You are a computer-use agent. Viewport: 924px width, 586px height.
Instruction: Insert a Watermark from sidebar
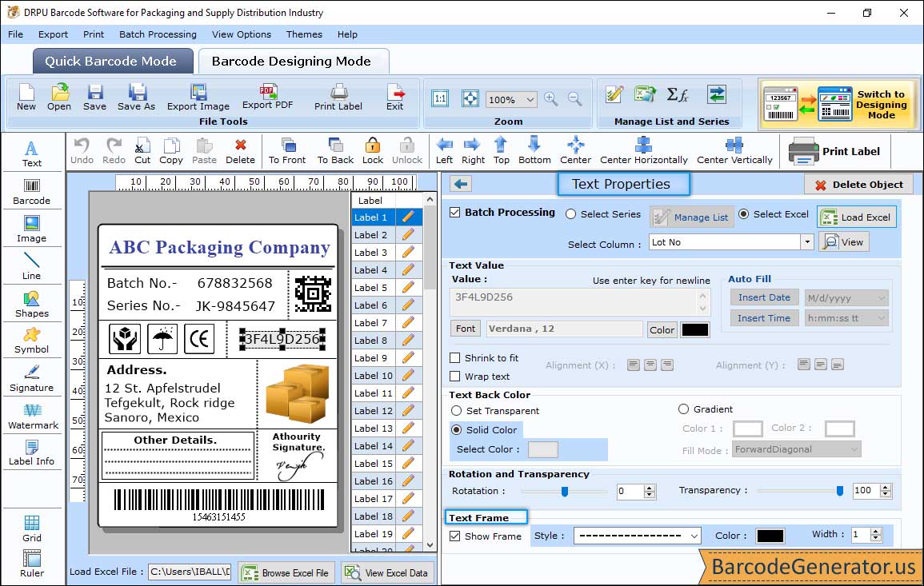[33, 417]
